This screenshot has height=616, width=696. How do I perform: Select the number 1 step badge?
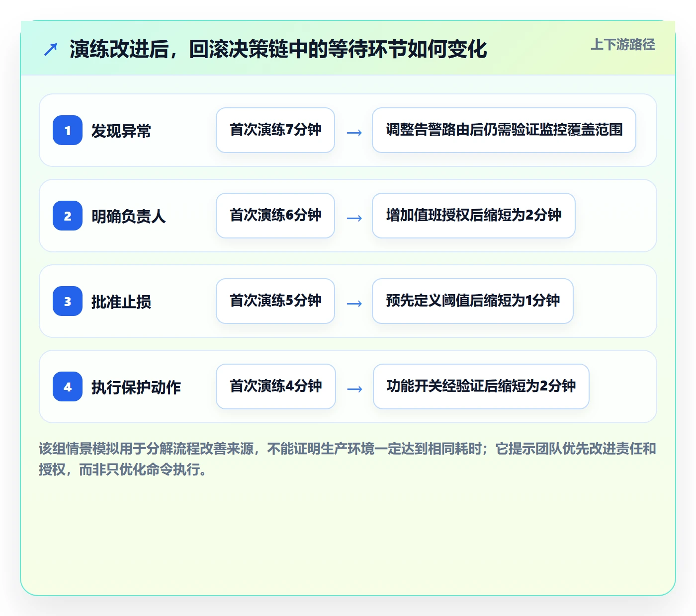click(68, 130)
